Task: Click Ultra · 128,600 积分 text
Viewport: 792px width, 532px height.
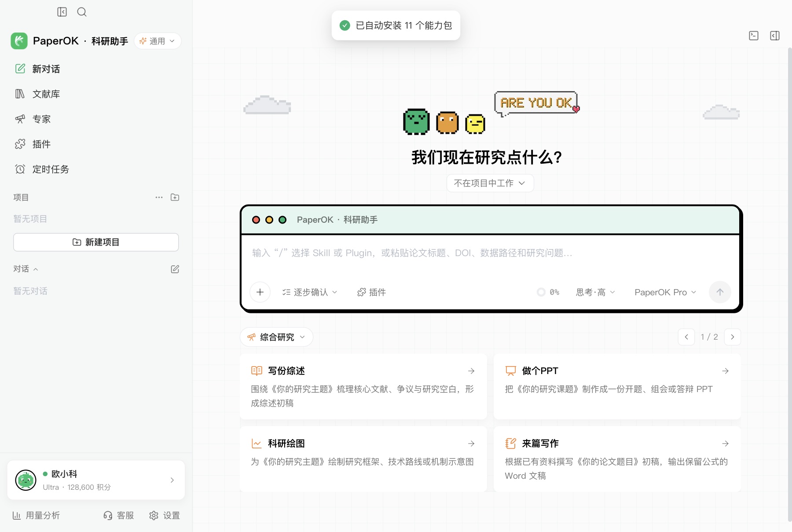Action: 77,487
